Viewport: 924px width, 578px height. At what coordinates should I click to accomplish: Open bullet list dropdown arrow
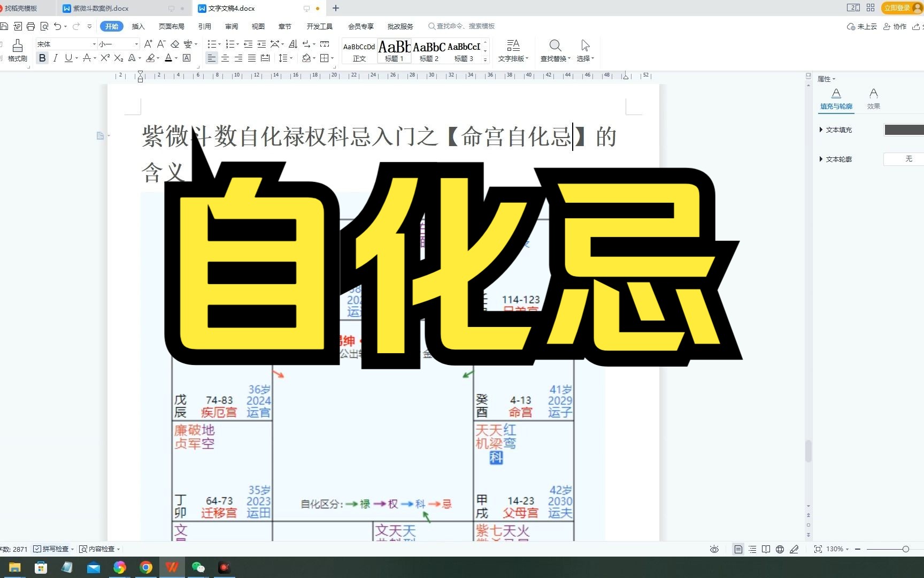pos(220,44)
